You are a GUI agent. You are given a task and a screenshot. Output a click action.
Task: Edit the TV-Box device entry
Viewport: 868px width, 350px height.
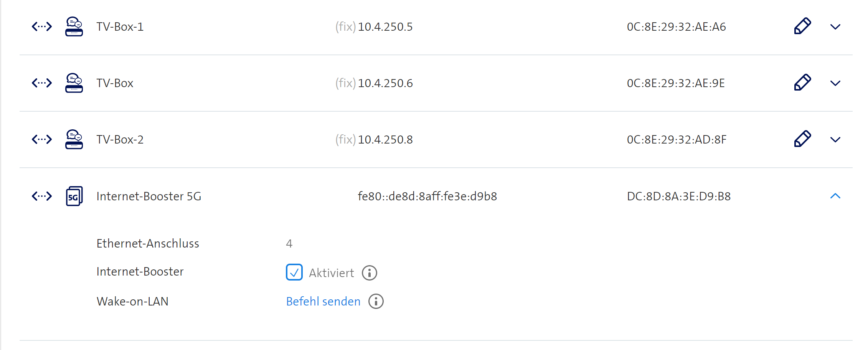[802, 83]
